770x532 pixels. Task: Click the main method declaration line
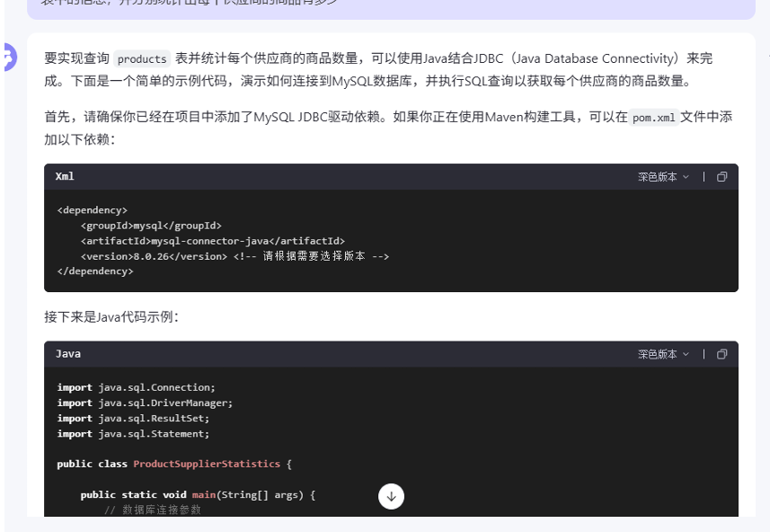(198, 494)
